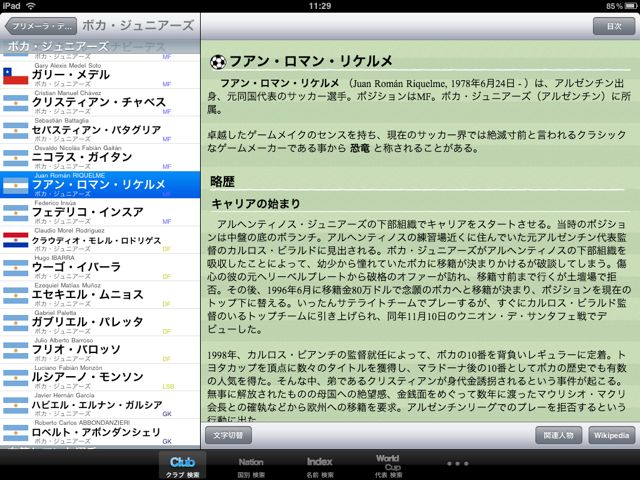Image resolution: width=640 pixels, height=480 pixels.
Task: Tap Argentina flag next to ロベルト・アボンダンシェリ
Action: 16,433
